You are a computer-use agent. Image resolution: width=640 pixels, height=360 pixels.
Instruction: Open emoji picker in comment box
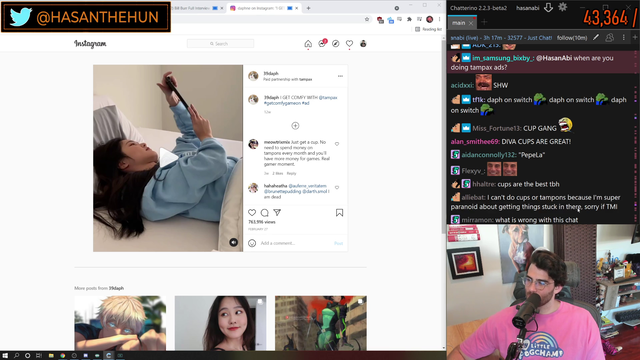point(252,243)
